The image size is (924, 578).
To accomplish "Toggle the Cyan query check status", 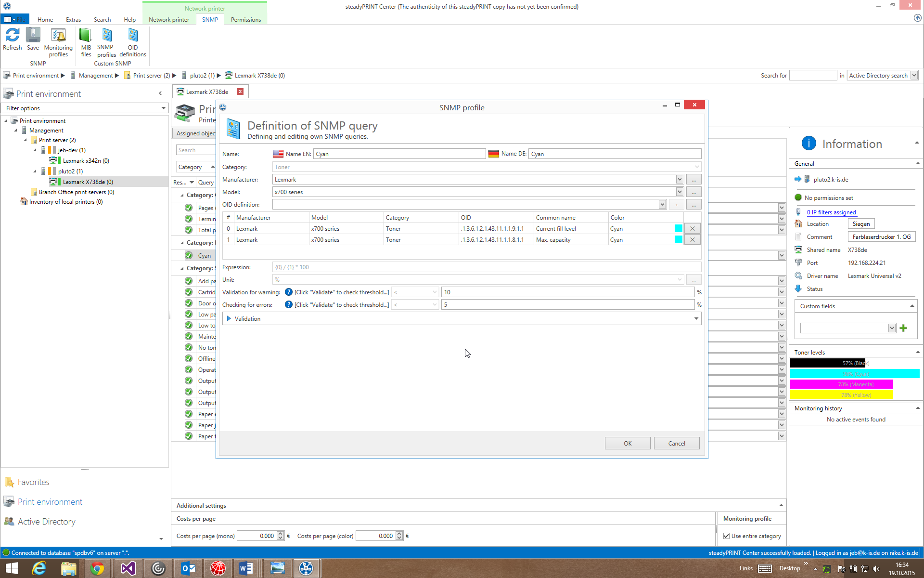I will point(189,255).
